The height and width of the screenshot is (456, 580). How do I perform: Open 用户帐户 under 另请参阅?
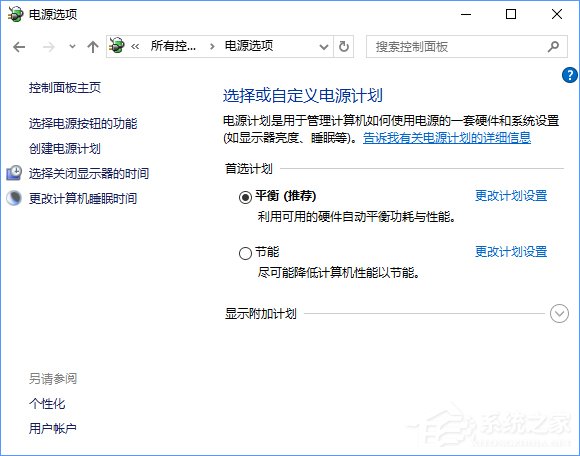[53, 429]
